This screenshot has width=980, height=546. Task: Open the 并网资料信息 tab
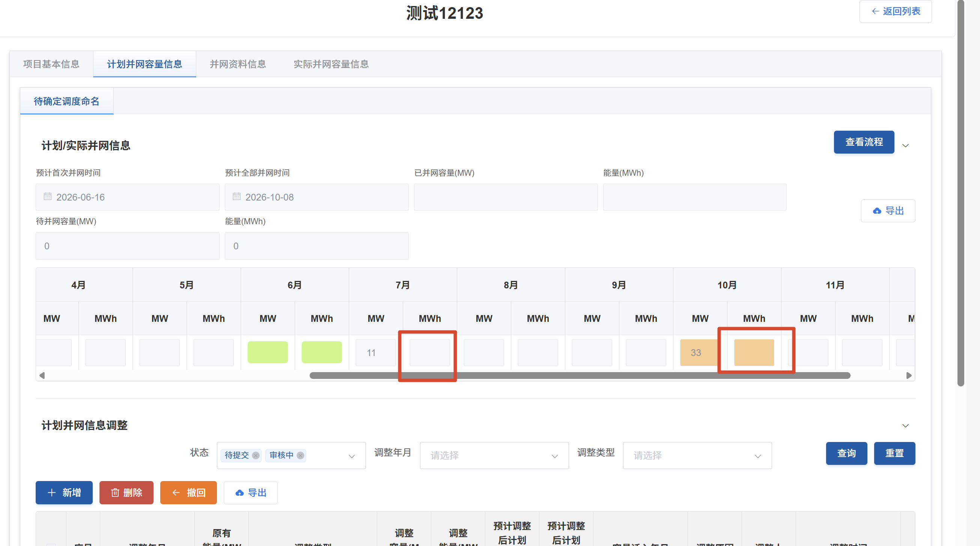click(238, 64)
